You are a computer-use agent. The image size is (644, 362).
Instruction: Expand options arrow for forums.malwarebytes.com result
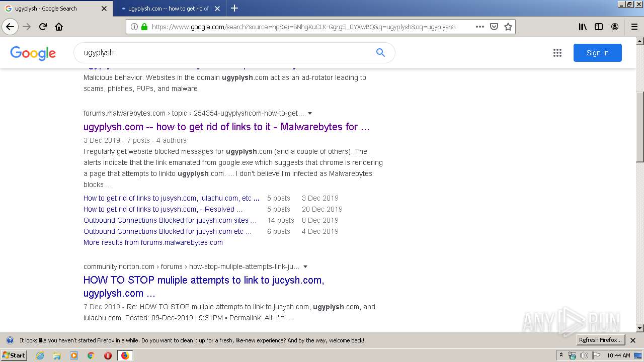coord(310,113)
